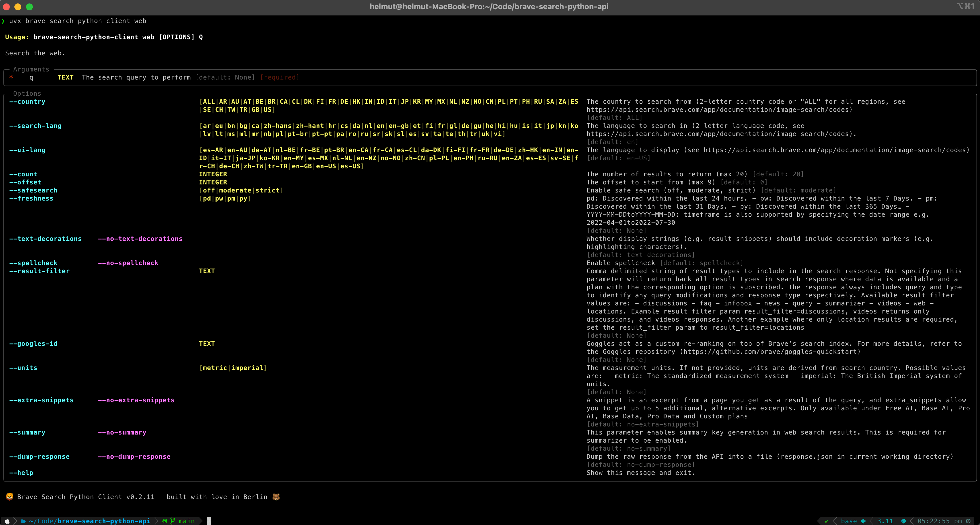Click the command line 'uvx brave-search-python-client web'
The image size is (980, 525).
[x=78, y=21]
